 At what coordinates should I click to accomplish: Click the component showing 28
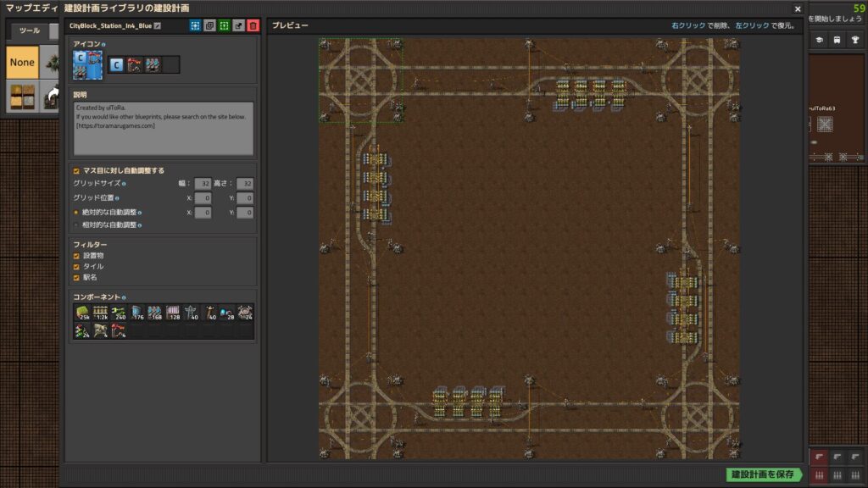pyautogui.click(x=227, y=313)
